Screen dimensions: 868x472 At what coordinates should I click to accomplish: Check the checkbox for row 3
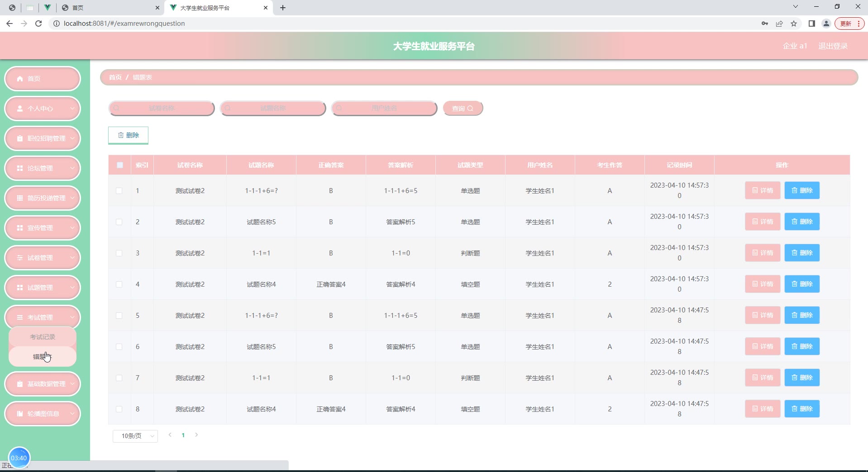click(x=119, y=253)
